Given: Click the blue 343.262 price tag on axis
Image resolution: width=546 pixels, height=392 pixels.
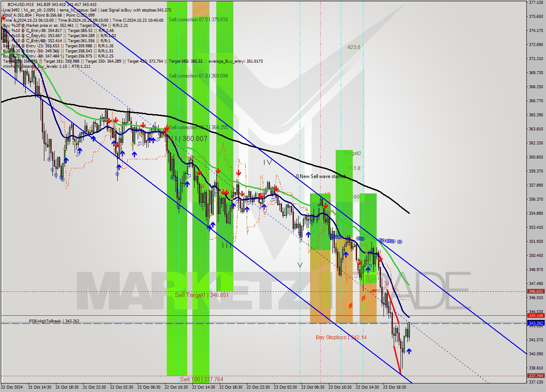Looking at the screenshot, I should click(x=536, y=323).
